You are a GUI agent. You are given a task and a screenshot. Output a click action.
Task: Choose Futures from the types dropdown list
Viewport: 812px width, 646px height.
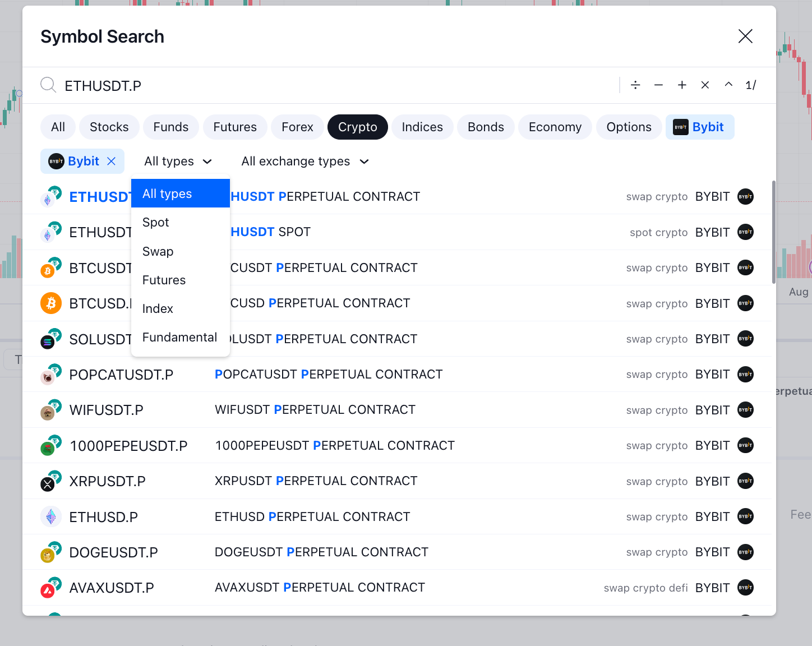click(181, 280)
